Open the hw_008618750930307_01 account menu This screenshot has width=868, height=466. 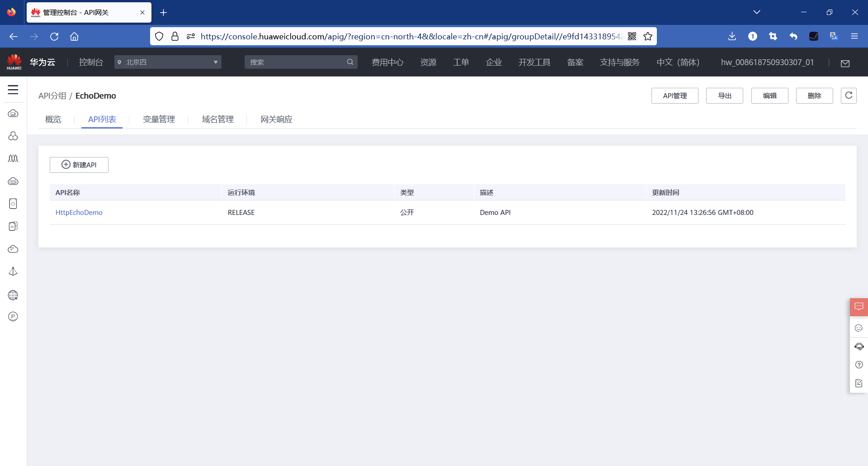(767, 62)
